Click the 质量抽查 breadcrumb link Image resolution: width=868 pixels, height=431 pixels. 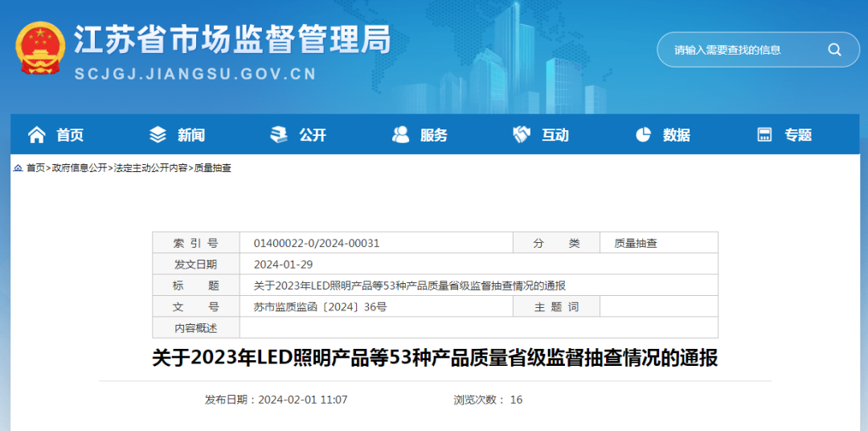click(x=212, y=168)
